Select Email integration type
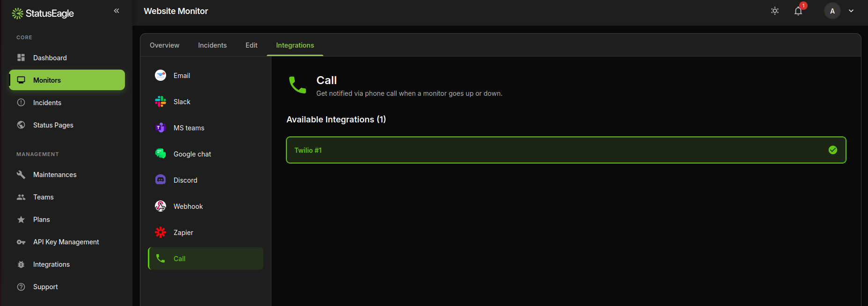The image size is (868, 306). (x=205, y=75)
